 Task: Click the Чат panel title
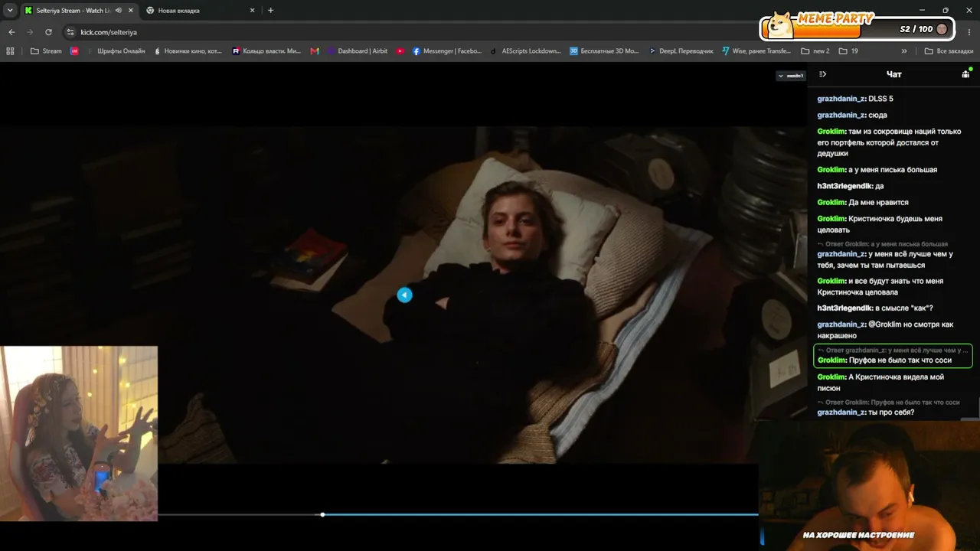(x=893, y=74)
